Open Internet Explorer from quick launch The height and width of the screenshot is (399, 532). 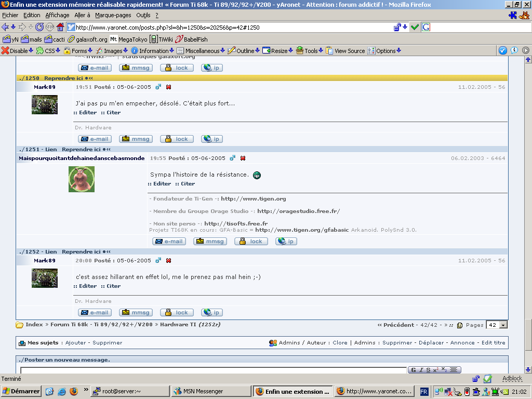(x=61, y=391)
